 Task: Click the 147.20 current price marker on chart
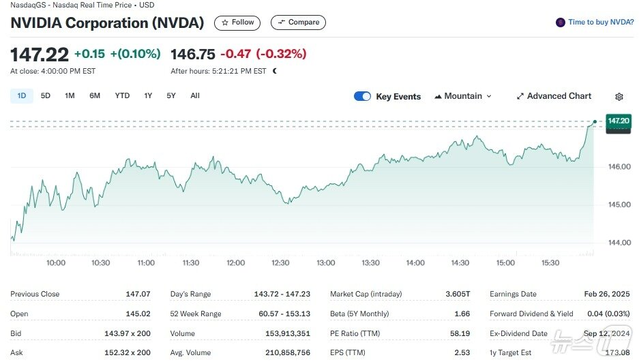[618, 121]
